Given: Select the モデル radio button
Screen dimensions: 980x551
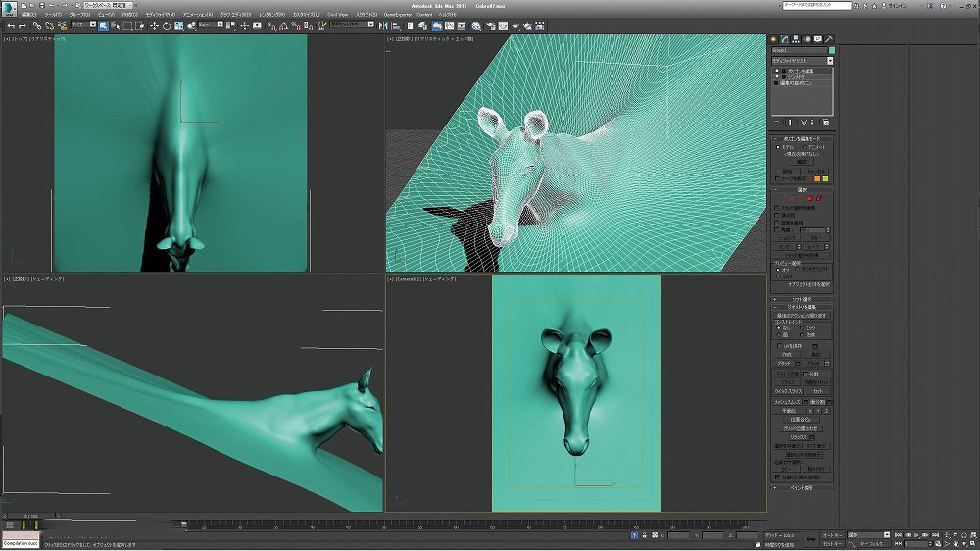Looking at the screenshot, I should 778,147.
